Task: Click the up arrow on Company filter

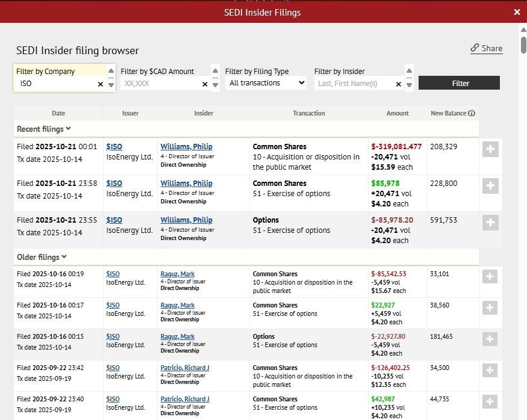Action: click(111, 71)
